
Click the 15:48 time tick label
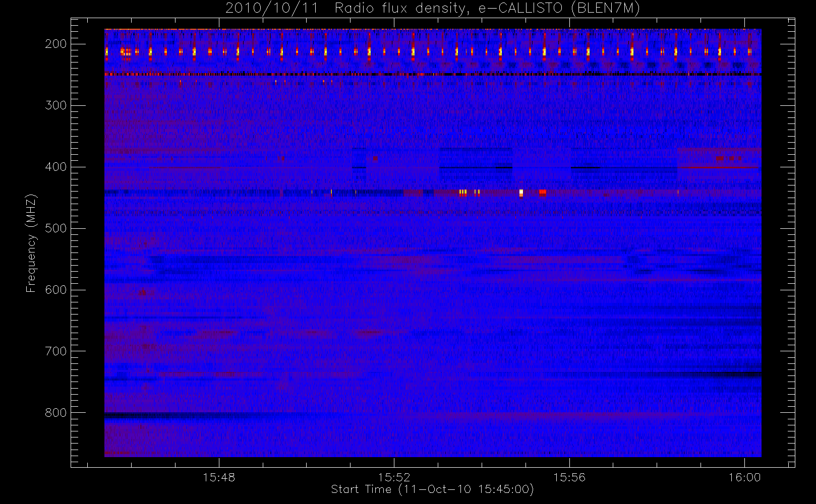pyautogui.click(x=219, y=477)
